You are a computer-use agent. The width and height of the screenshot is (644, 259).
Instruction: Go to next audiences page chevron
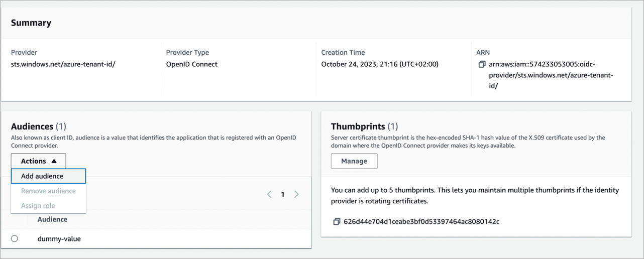pyautogui.click(x=296, y=194)
